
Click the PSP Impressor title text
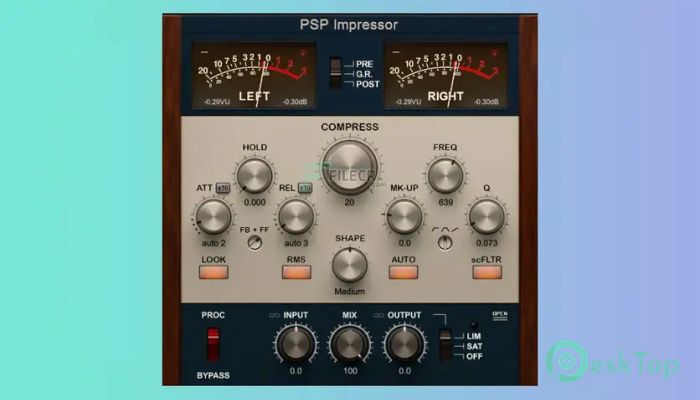pyautogui.click(x=349, y=25)
